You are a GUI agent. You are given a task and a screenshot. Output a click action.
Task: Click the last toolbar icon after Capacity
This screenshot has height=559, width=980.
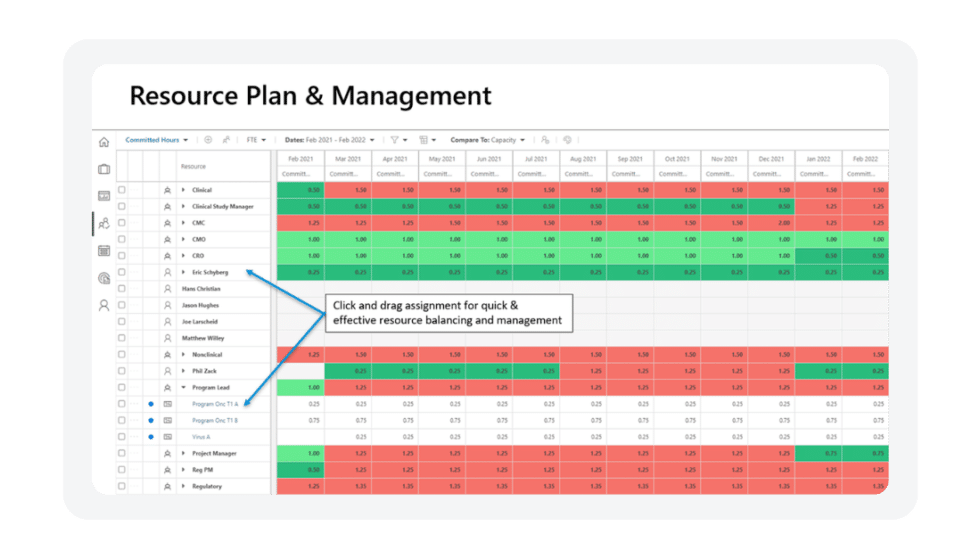coord(567,140)
